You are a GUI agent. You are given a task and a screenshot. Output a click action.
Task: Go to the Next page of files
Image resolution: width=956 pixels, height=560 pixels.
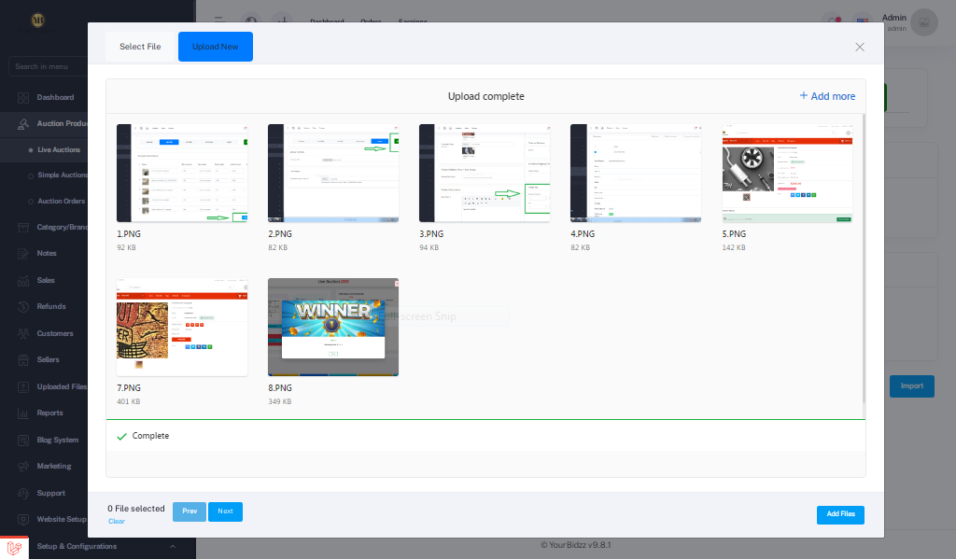click(x=225, y=511)
